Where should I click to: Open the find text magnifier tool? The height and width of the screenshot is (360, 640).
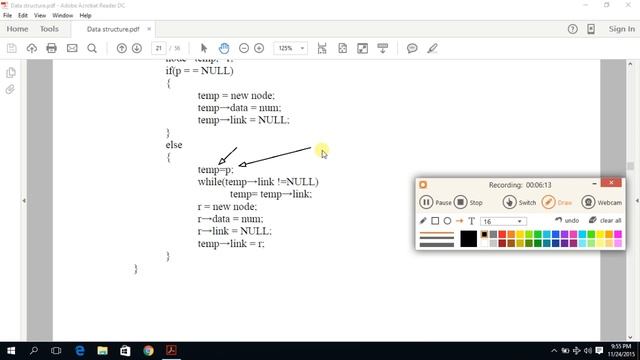[x=92, y=48]
